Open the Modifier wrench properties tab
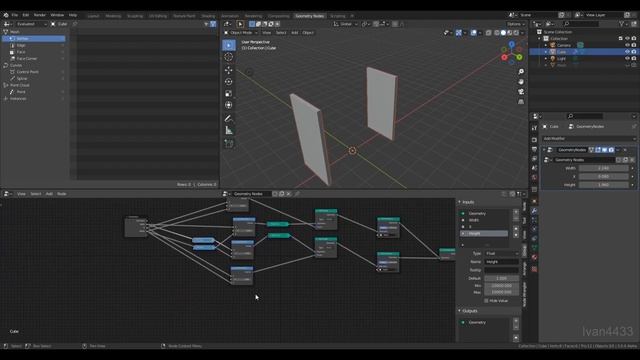The width and height of the screenshot is (640, 360). click(x=534, y=211)
